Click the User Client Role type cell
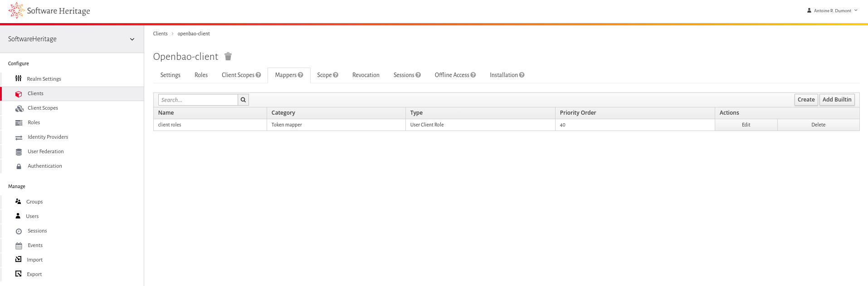Screen dimensions: 868x286 [x=480, y=125]
